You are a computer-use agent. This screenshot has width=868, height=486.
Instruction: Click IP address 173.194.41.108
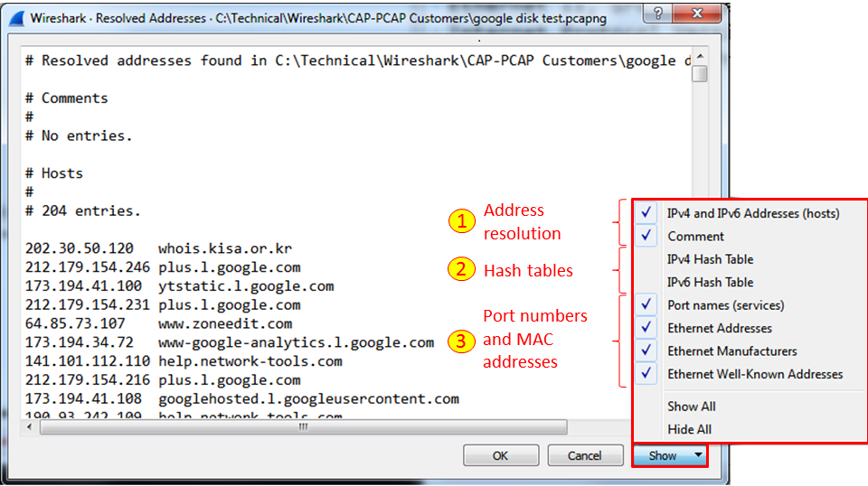click(83, 399)
